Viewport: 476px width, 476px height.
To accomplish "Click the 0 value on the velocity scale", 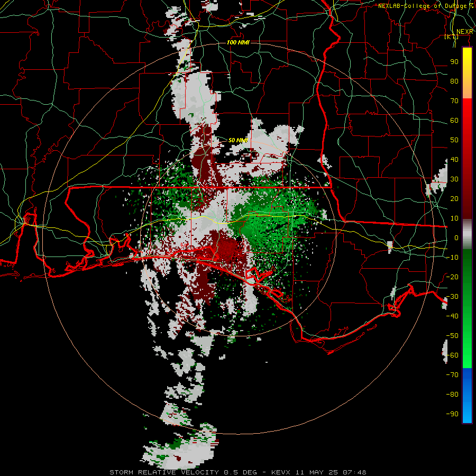I will (x=456, y=238).
